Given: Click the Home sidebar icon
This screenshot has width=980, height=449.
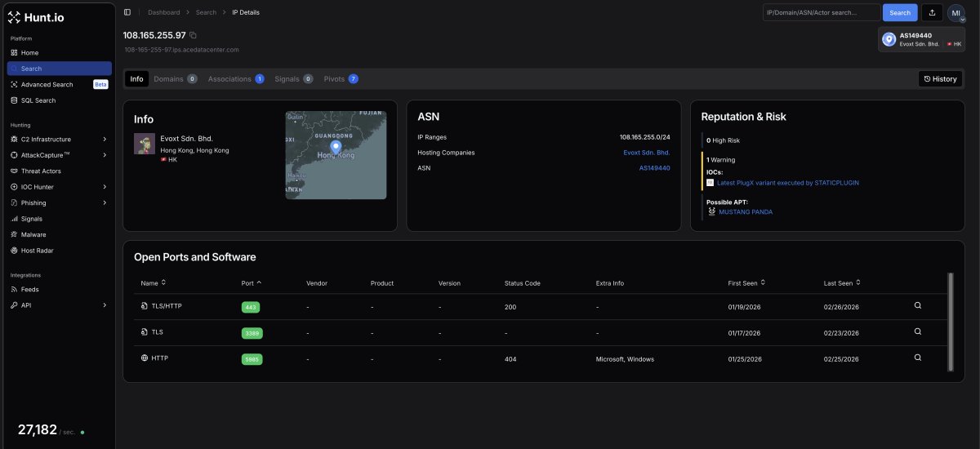Looking at the screenshot, I should pyautogui.click(x=14, y=53).
